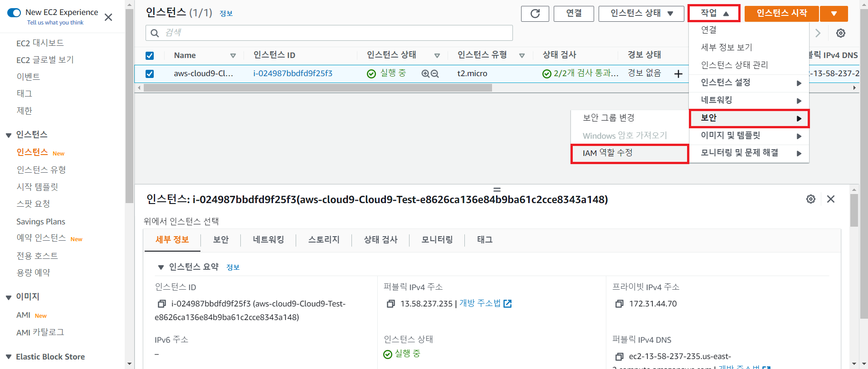868x369 pixels.
Task: Open instance ID link i-024987bbdfd9f25f3
Action: tap(293, 73)
